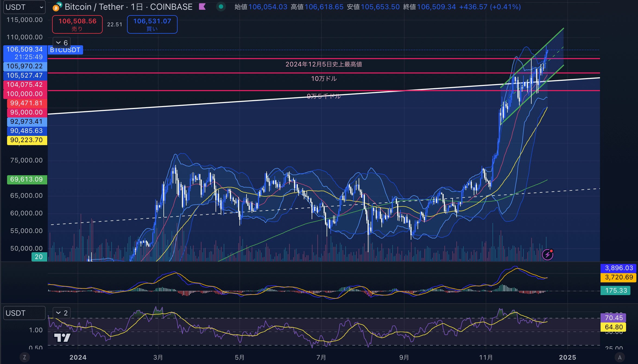Click the lightning alert icon on chart
This screenshot has width=638, height=364.
click(x=548, y=254)
